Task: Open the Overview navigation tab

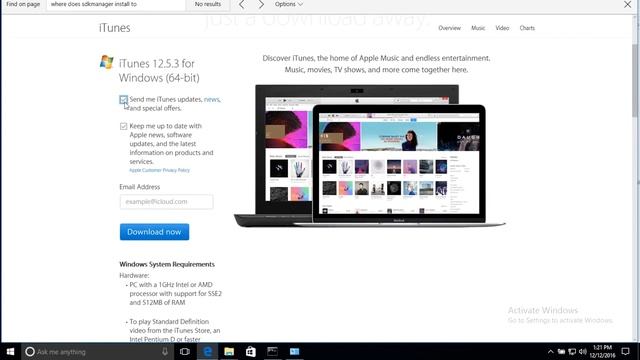Action: [x=449, y=28]
